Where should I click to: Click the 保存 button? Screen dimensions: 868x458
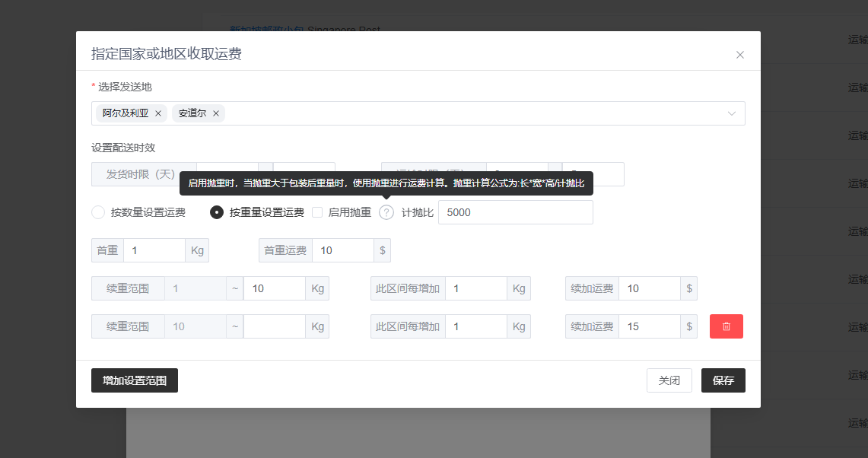tap(723, 380)
